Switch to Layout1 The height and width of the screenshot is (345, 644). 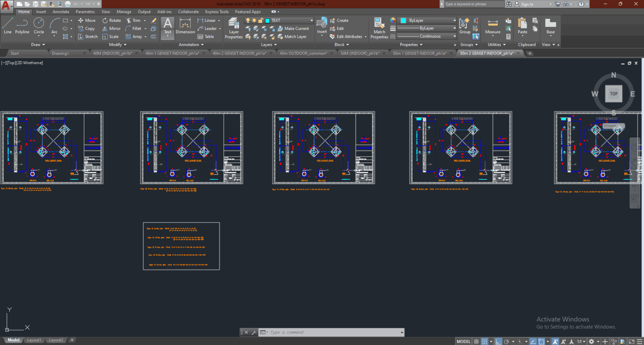(34, 340)
